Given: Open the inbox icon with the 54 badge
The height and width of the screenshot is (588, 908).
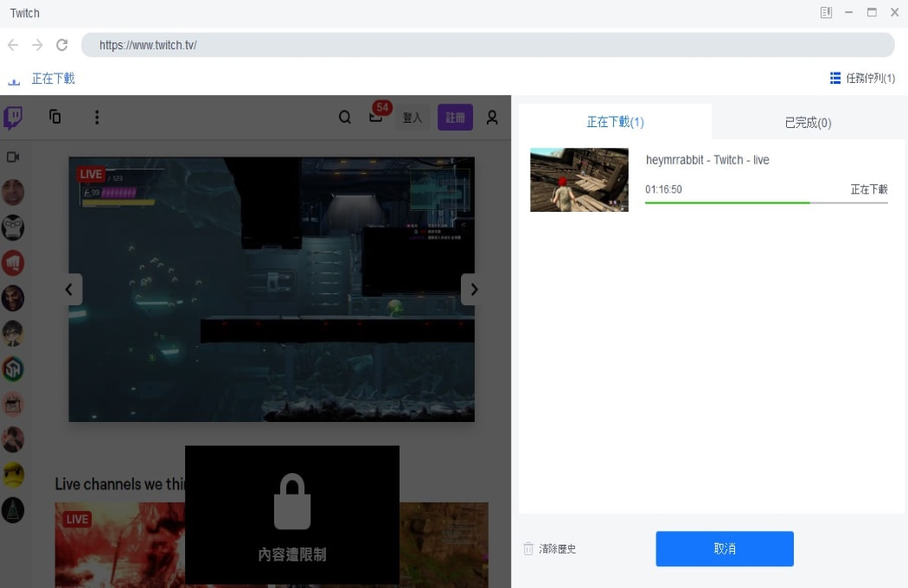Looking at the screenshot, I should tap(377, 115).
